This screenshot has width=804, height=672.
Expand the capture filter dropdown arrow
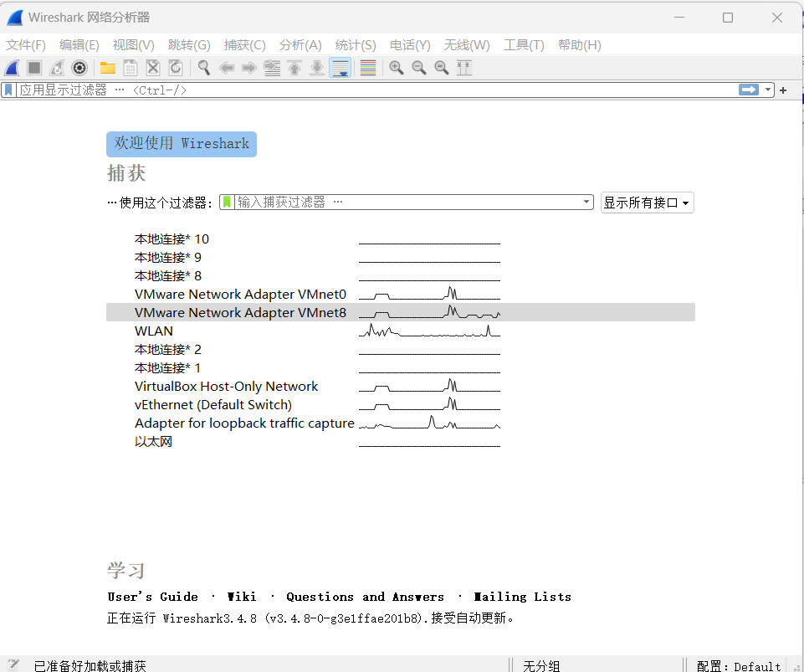click(587, 202)
